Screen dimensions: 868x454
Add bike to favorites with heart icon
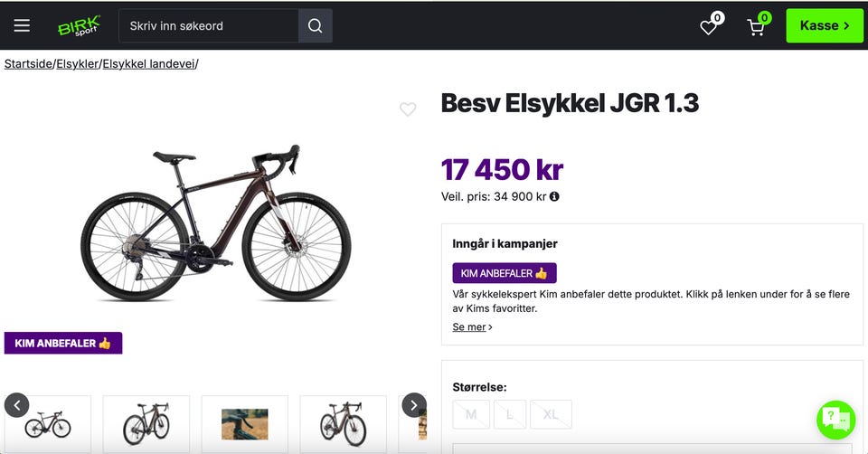[408, 109]
